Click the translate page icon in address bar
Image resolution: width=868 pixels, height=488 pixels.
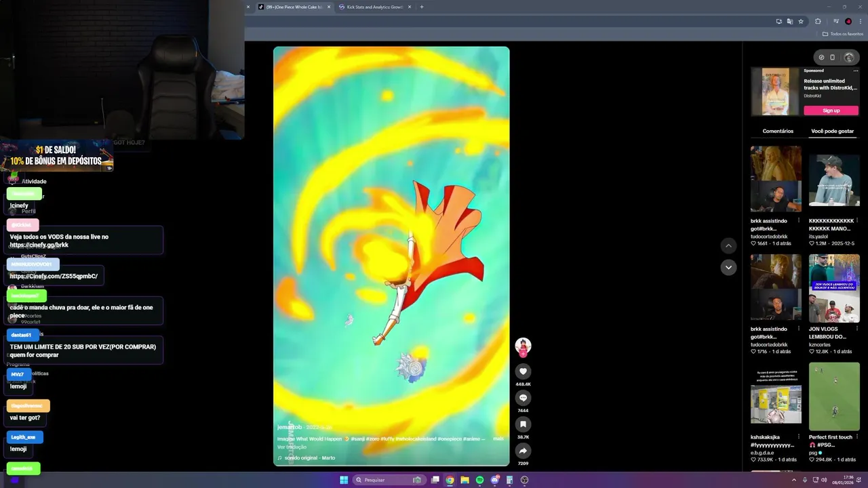(x=790, y=22)
